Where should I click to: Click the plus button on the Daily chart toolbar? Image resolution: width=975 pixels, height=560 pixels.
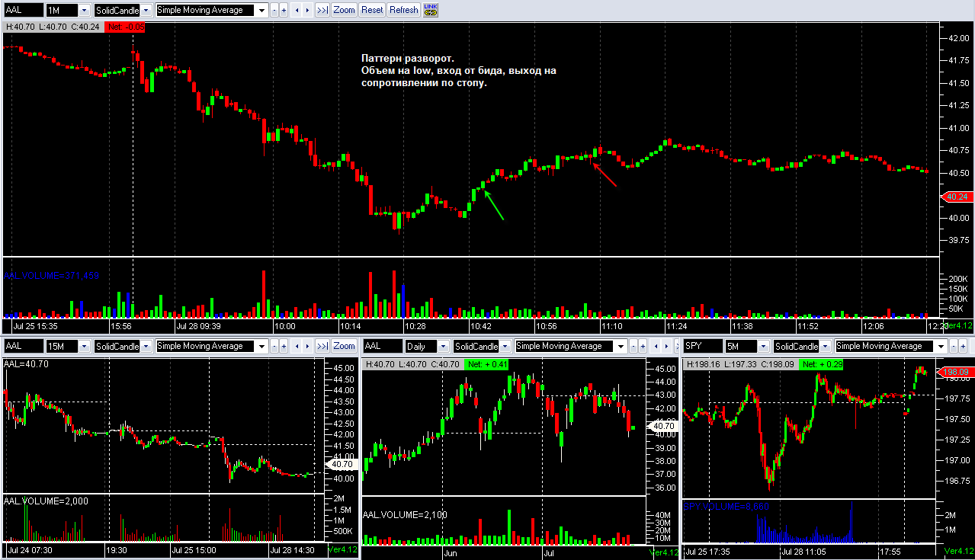(643, 346)
